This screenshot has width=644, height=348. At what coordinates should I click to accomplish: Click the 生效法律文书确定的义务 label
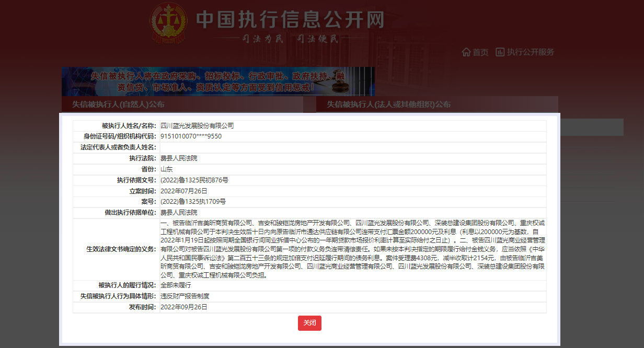121,249
